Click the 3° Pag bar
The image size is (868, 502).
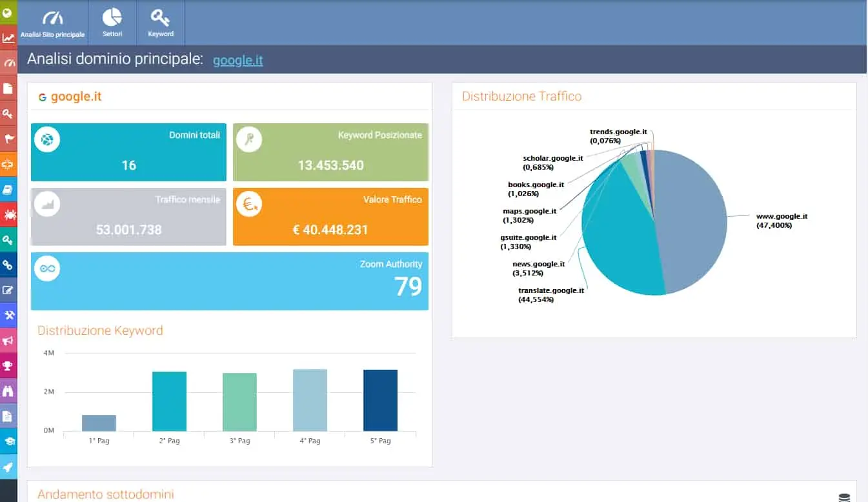[x=239, y=402]
